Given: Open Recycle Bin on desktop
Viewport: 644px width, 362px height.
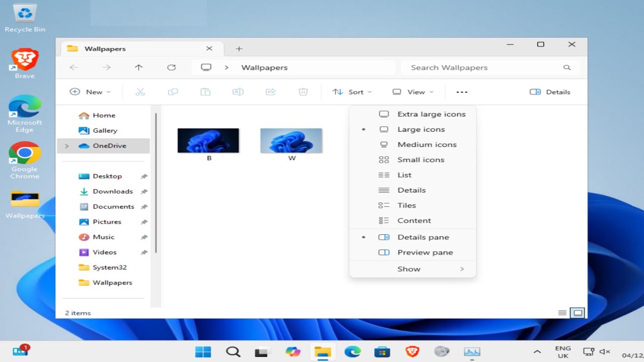Looking at the screenshot, I should click(25, 18).
